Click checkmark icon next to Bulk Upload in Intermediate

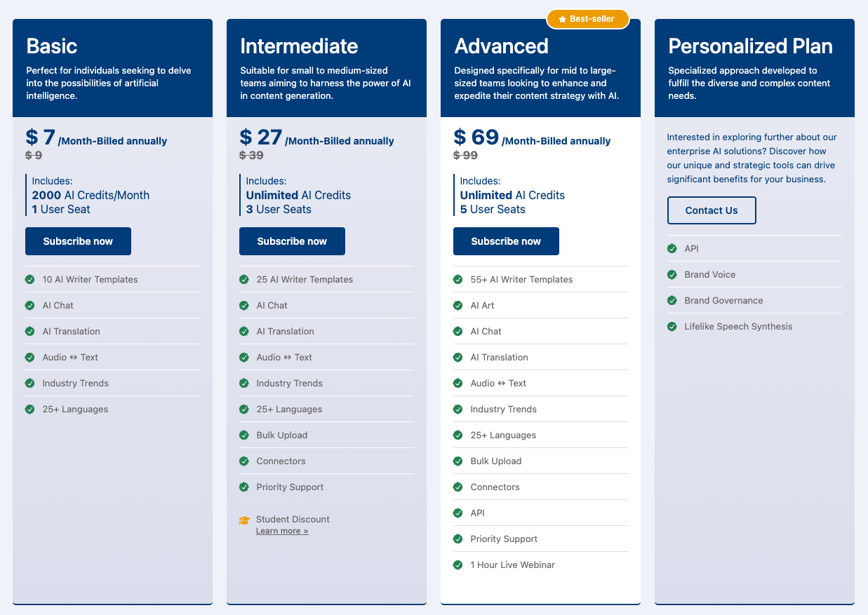[244, 435]
